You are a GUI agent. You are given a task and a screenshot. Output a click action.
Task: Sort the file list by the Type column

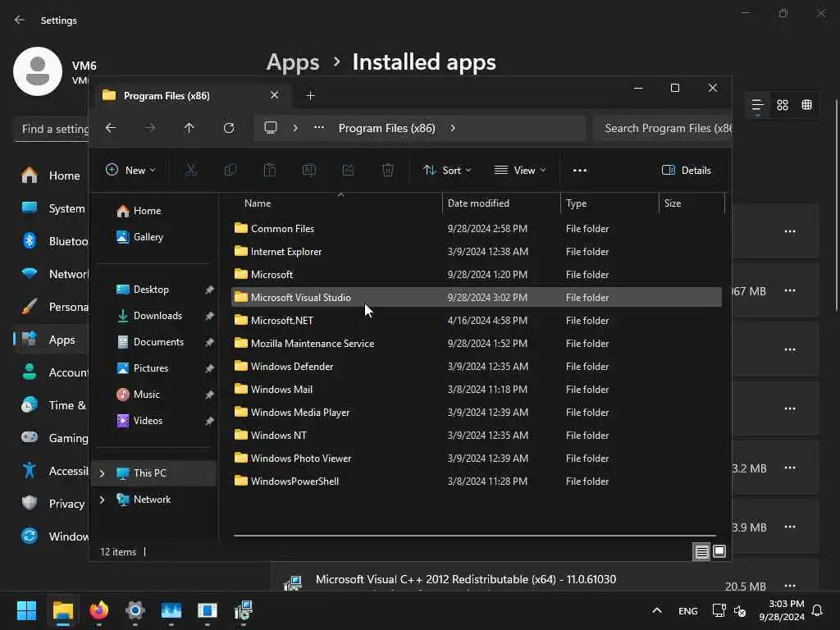(x=609, y=203)
